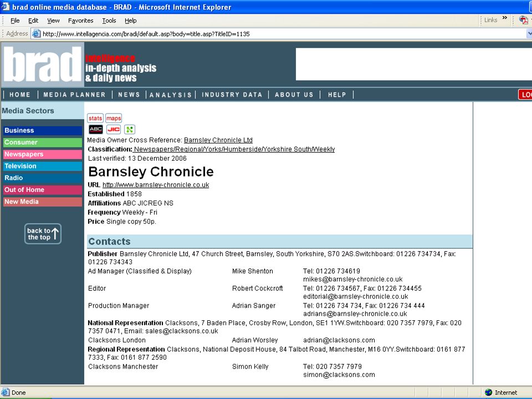
Task: Open the address bar dropdown arrow
Action: click(x=529, y=34)
